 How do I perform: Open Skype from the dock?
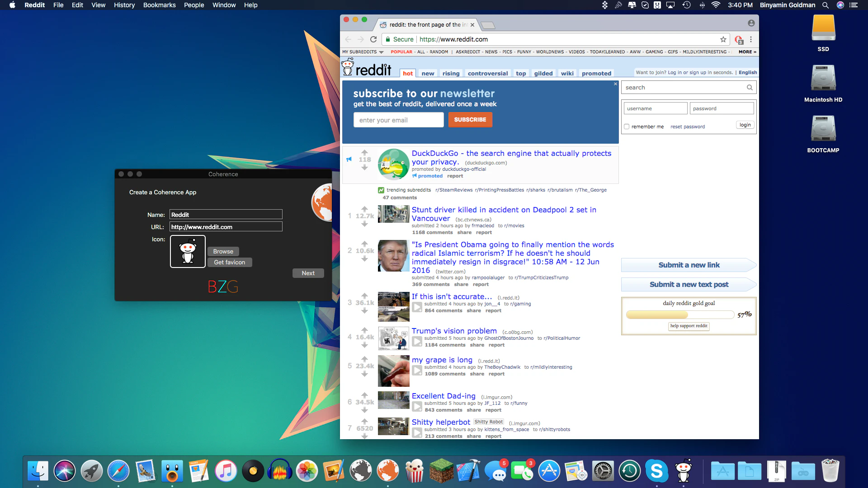(x=656, y=471)
